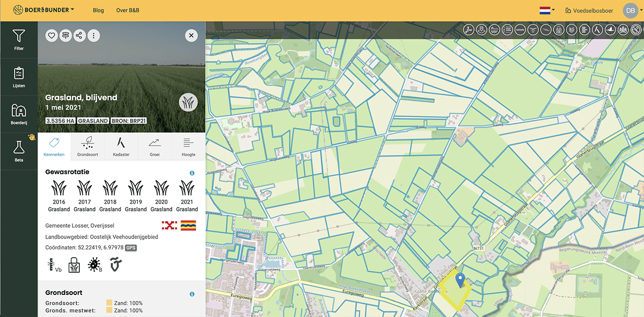Click the GPS badge next to coordinates

tap(130, 248)
